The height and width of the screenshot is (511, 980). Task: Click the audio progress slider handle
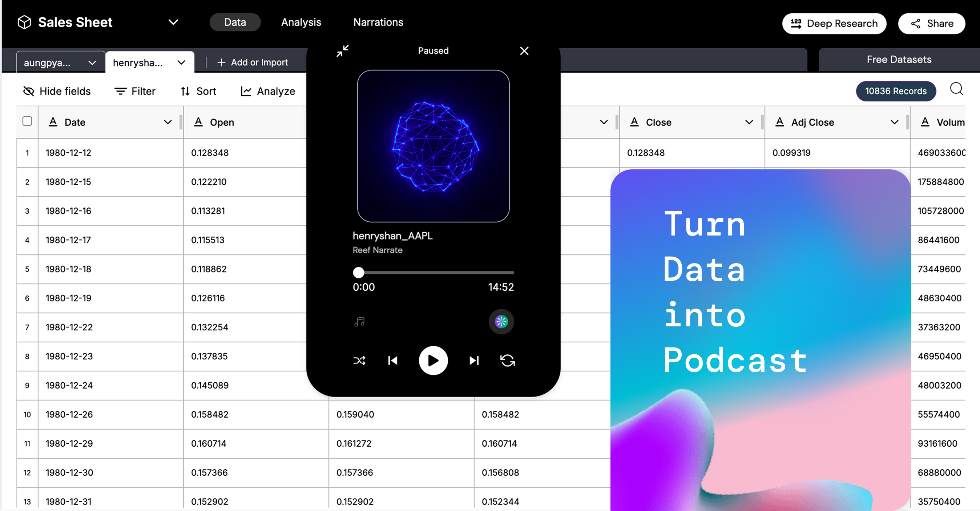tap(358, 273)
